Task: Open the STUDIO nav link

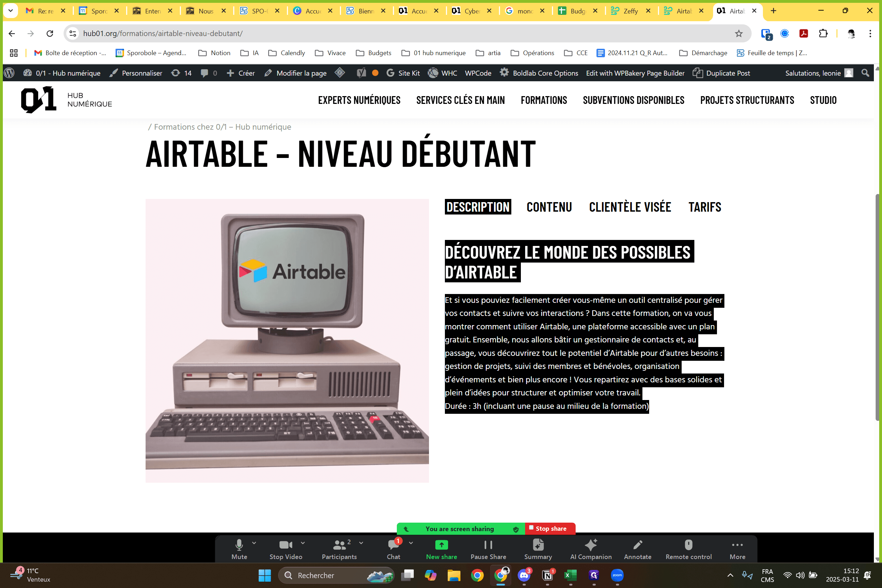Action: coord(823,100)
